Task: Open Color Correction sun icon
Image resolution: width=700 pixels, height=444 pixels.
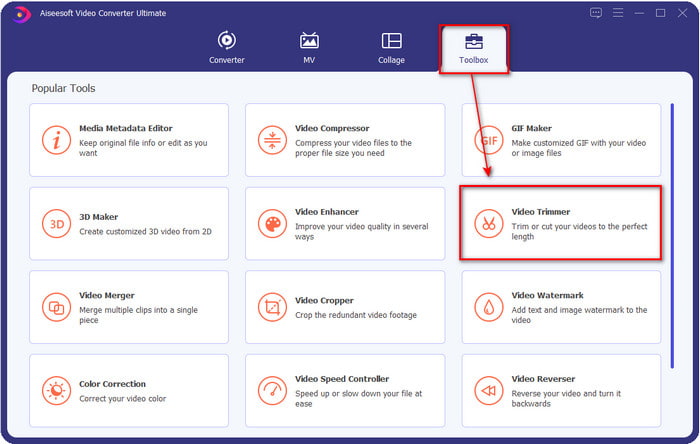Action: coord(58,389)
